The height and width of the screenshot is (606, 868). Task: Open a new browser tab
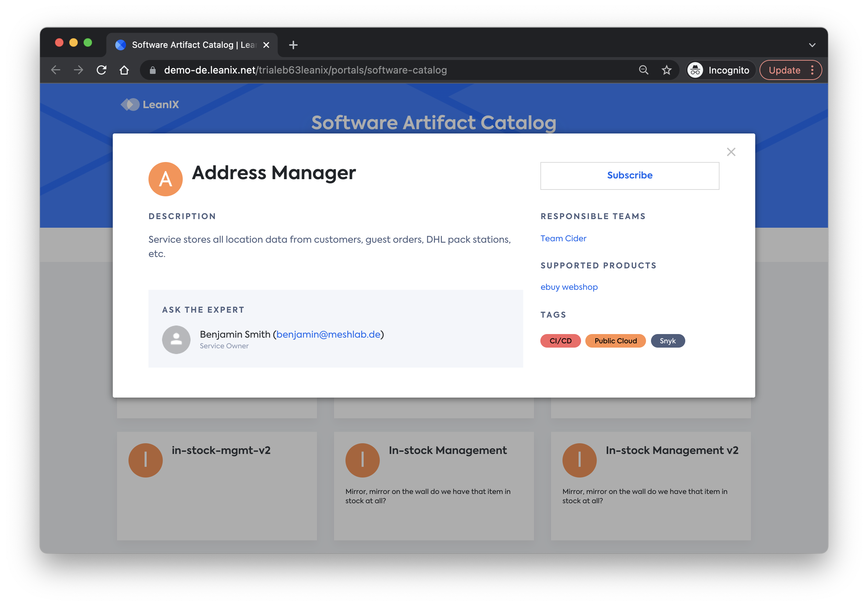(293, 45)
